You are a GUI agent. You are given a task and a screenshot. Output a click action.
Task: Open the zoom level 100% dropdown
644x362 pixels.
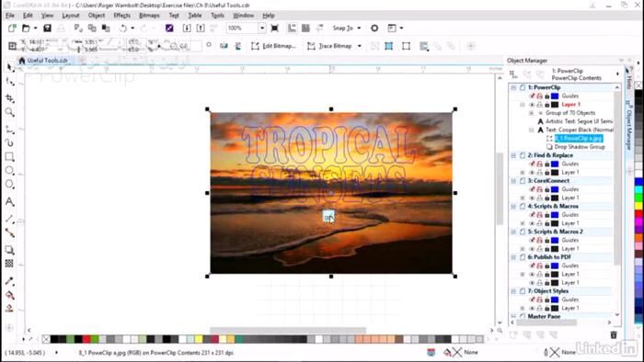pos(261,28)
